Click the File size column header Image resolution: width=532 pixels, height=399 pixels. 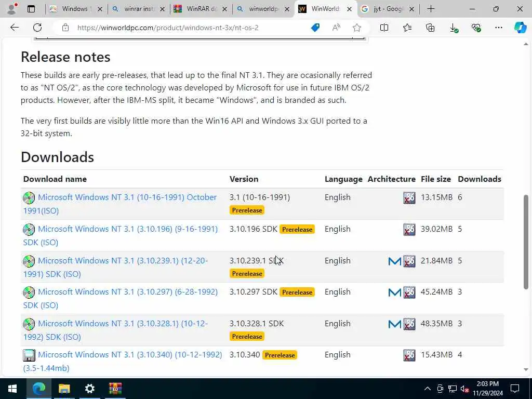click(436, 179)
